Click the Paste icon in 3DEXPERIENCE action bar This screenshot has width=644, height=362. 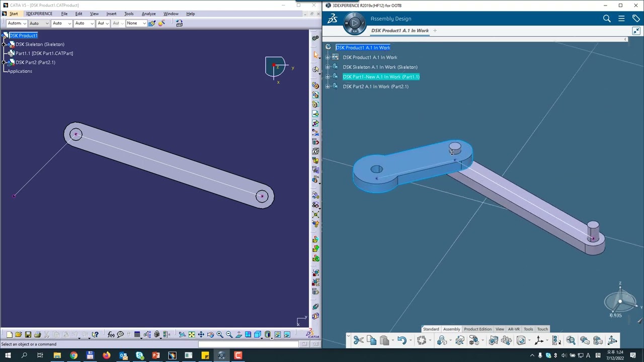pos(384,340)
